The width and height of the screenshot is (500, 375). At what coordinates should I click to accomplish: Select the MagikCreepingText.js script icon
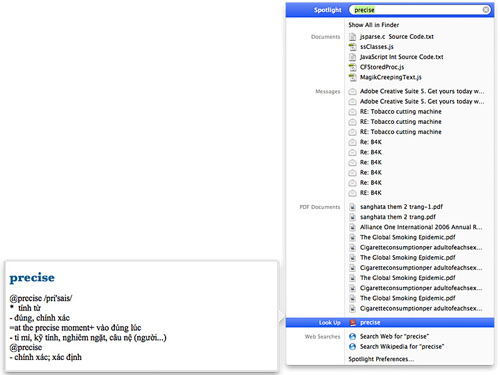click(x=352, y=78)
